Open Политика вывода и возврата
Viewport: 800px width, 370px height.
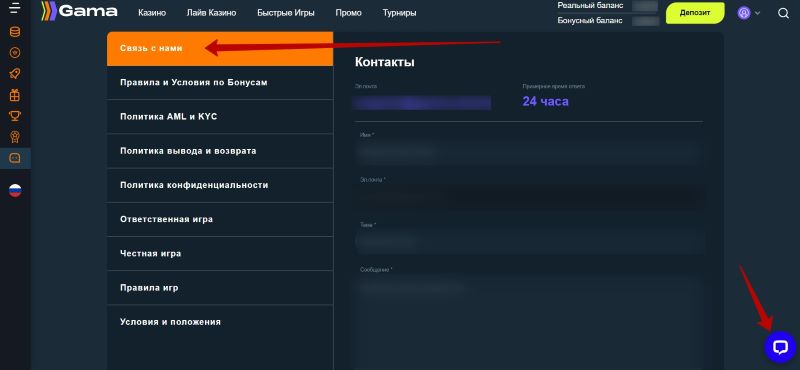click(x=220, y=151)
